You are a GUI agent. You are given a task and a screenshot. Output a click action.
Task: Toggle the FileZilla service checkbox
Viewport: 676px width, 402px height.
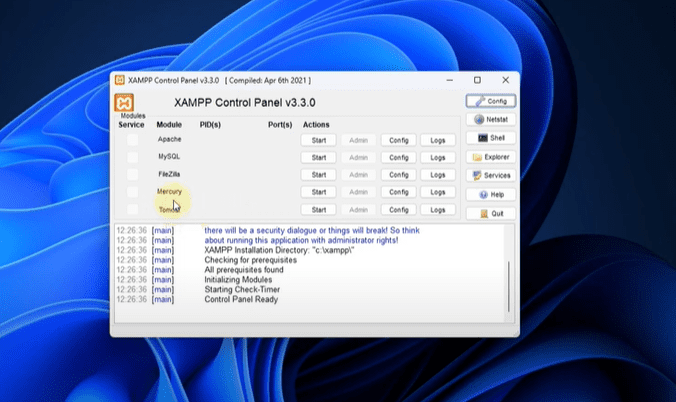click(133, 174)
